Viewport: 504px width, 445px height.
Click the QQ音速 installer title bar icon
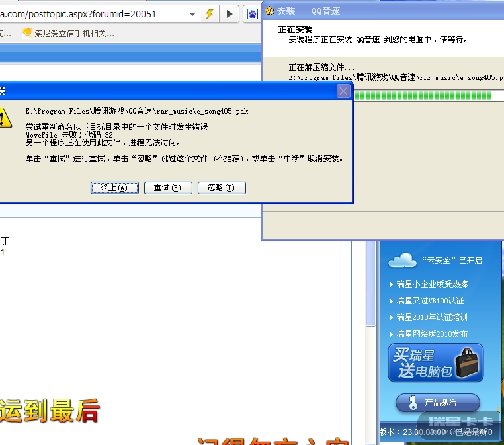[269, 11]
